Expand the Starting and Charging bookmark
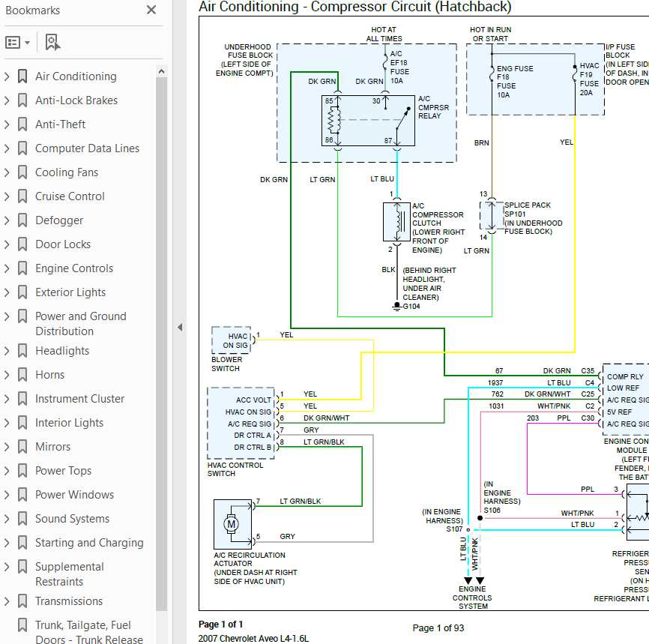Screen dimensions: 649x644 coord(7,544)
